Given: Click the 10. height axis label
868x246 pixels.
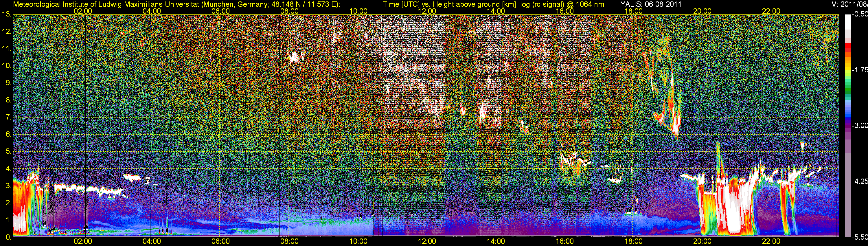Looking at the screenshot, I should (x=6, y=66).
